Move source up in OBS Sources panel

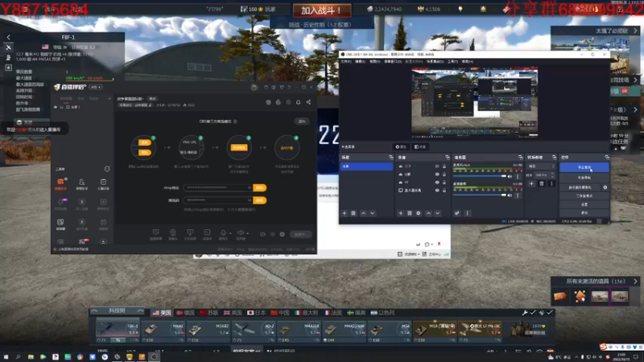pyautogui.click(x=428, y=213)
